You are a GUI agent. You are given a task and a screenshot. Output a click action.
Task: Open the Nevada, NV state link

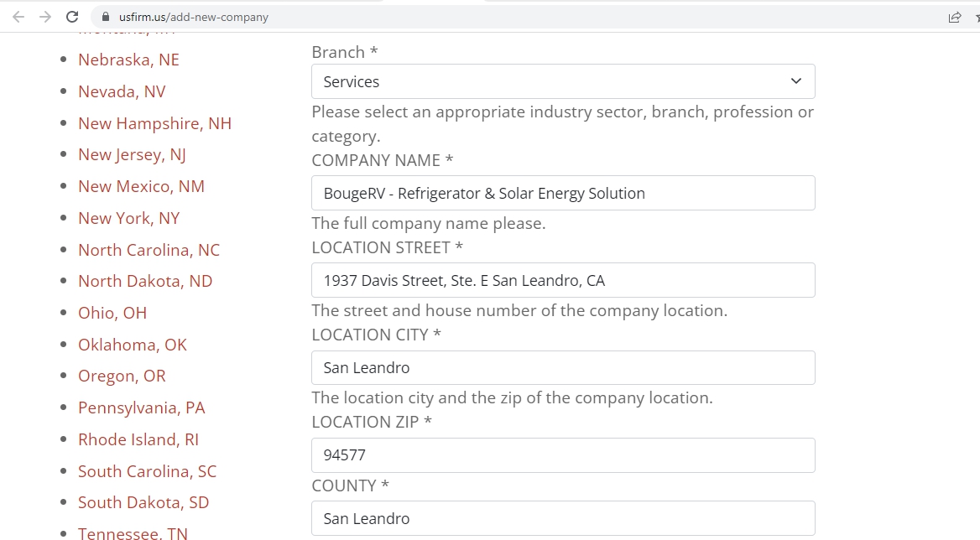pyautogui.click(x=122, y=91)
